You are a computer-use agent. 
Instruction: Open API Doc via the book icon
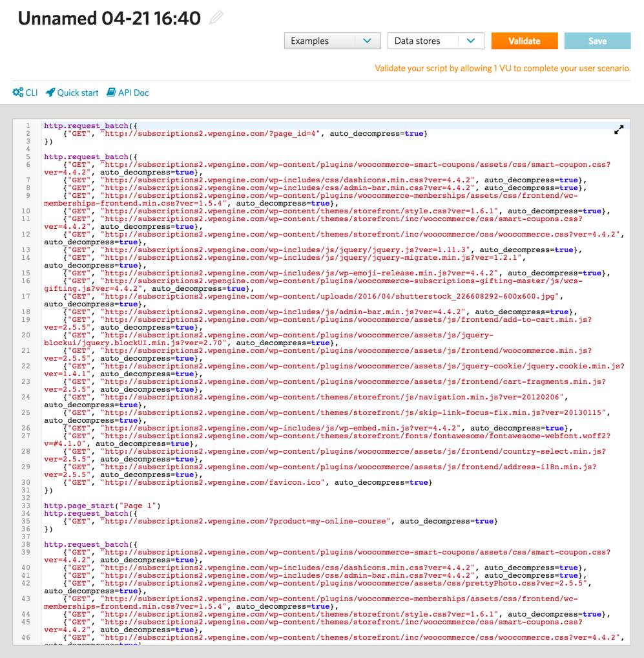tap(111, 92)
